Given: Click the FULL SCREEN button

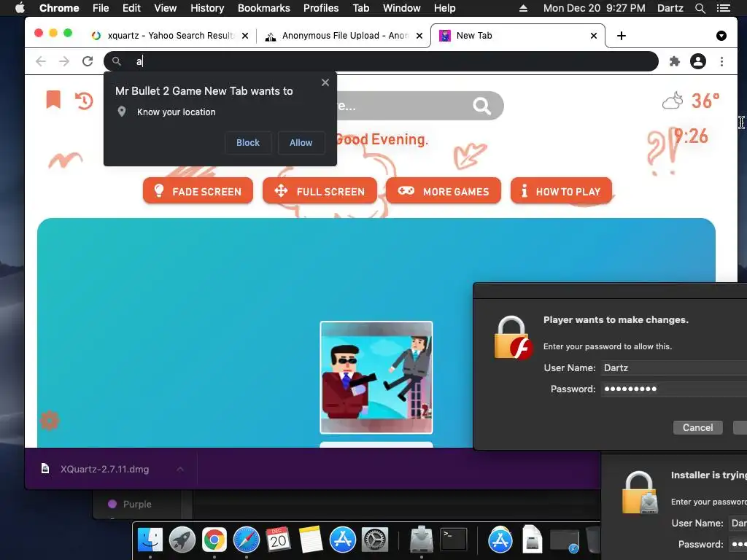Looking at the screenshot, I should coord(320,191).
